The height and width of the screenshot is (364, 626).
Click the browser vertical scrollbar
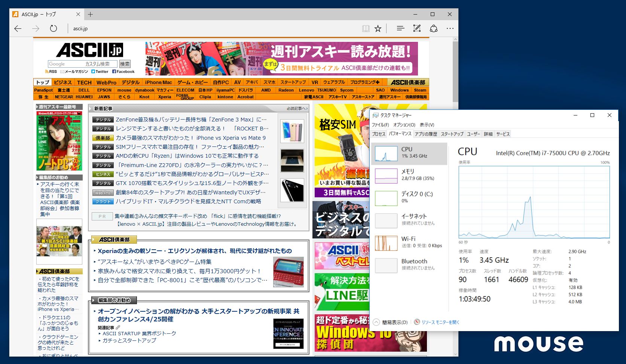455,71
